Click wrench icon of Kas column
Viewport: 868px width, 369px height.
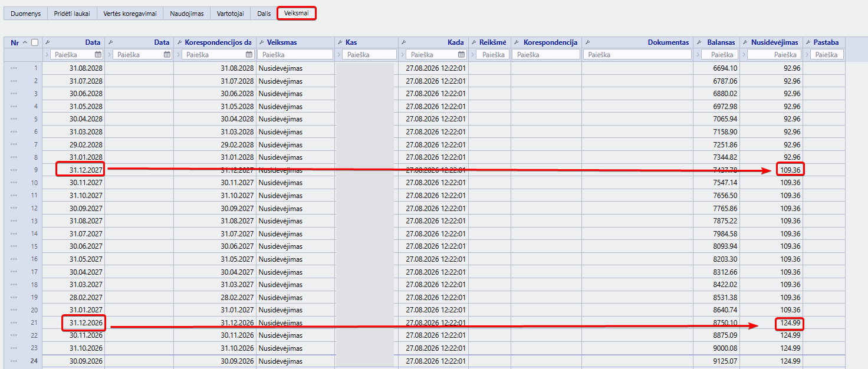(x=340, y=42)
